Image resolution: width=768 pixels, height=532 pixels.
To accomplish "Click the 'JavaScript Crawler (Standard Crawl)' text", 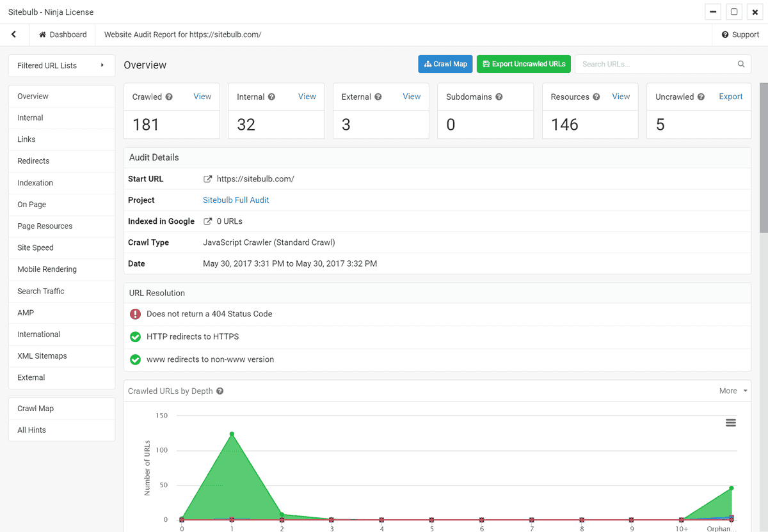I will click(x=269, y=242).
